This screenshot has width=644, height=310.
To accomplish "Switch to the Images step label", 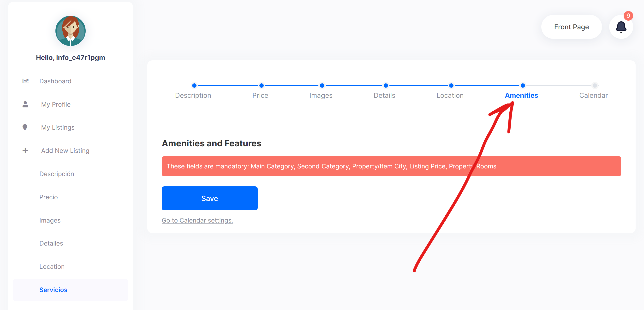I will 321,95.
